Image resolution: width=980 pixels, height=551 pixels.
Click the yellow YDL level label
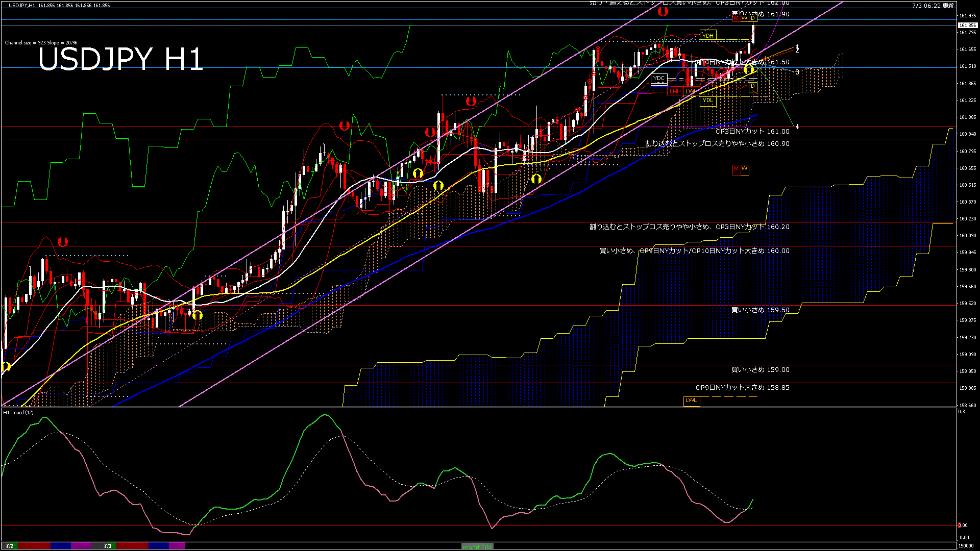click(708, 101)
